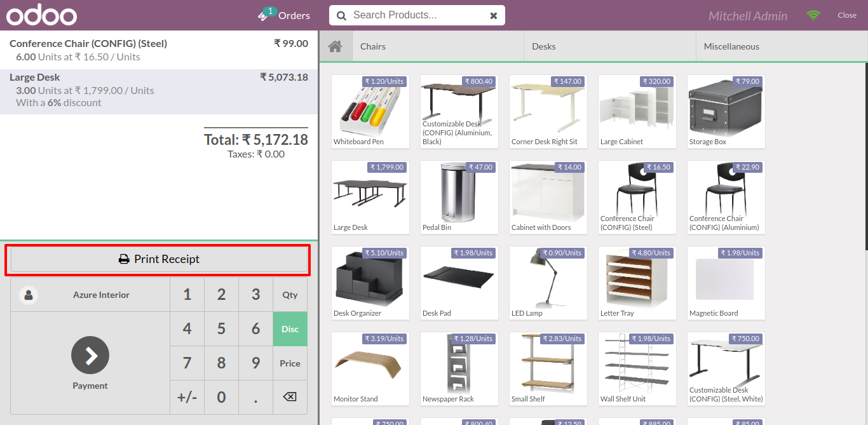Select the Desk Pad product card

pyautogui.click(x=459, y=283)
